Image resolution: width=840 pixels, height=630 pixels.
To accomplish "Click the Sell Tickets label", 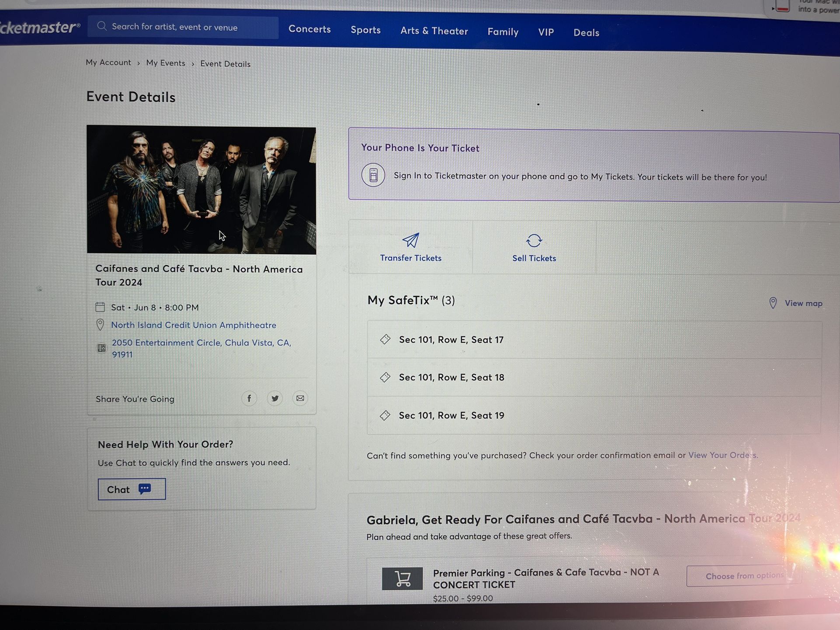I will 534,258.
